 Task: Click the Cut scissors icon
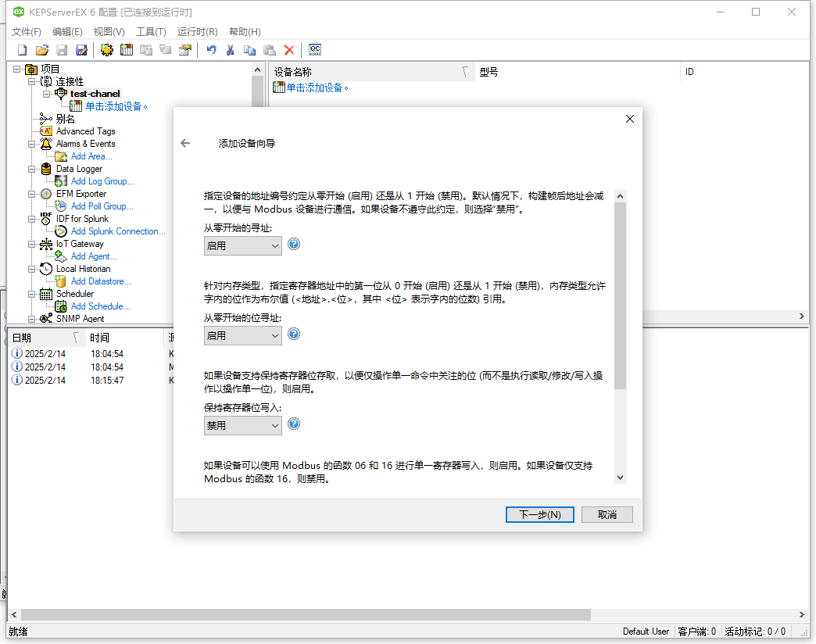[230, 50]
